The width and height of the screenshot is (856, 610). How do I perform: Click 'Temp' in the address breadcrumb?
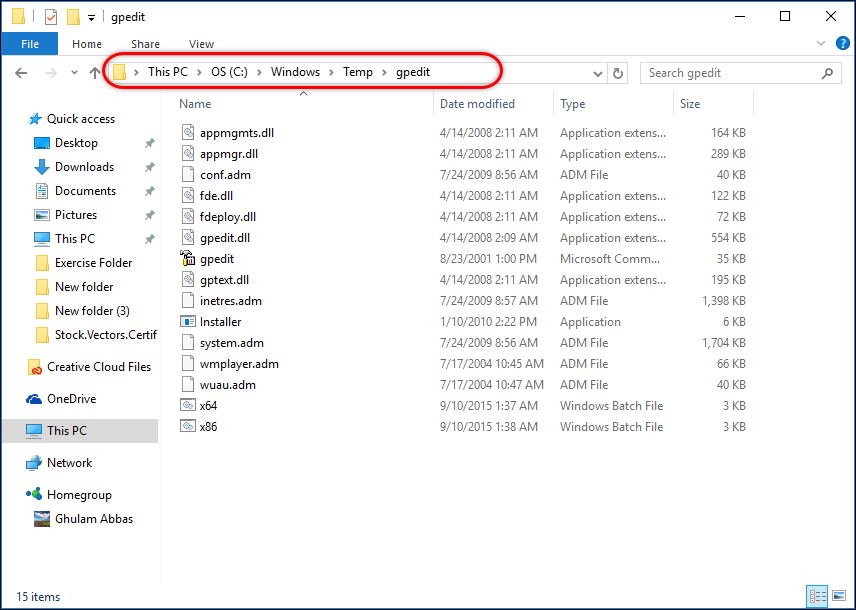(358, 72)
